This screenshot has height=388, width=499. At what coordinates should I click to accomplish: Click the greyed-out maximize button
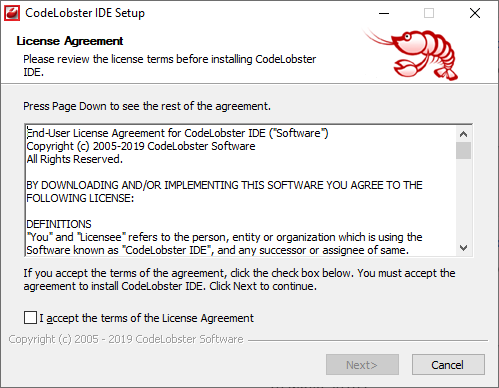[x=429, y=13]
